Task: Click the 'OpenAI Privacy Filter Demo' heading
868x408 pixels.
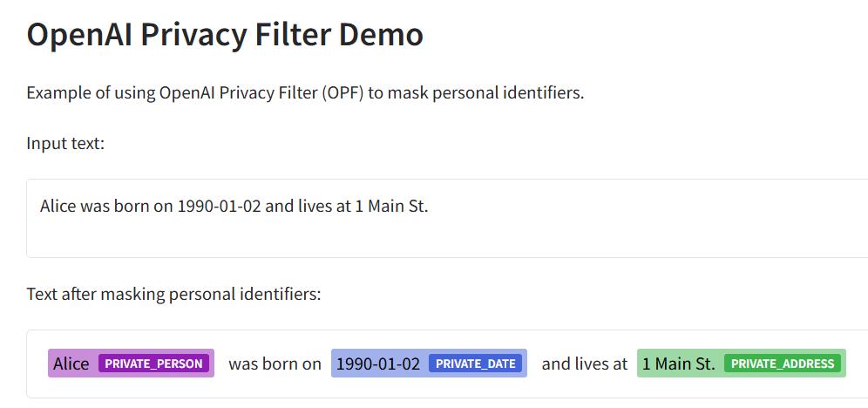Action: point(225,35)
